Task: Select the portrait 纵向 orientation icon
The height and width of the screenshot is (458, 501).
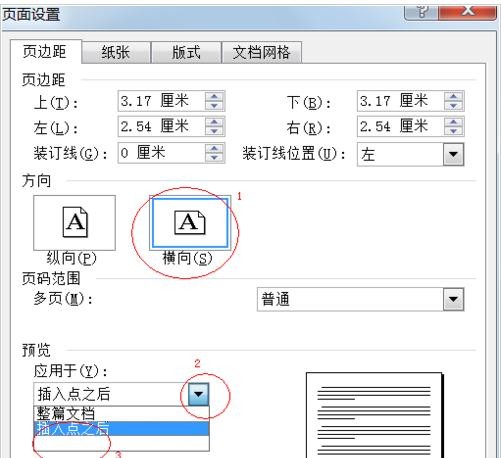Action: coord(75,223)
